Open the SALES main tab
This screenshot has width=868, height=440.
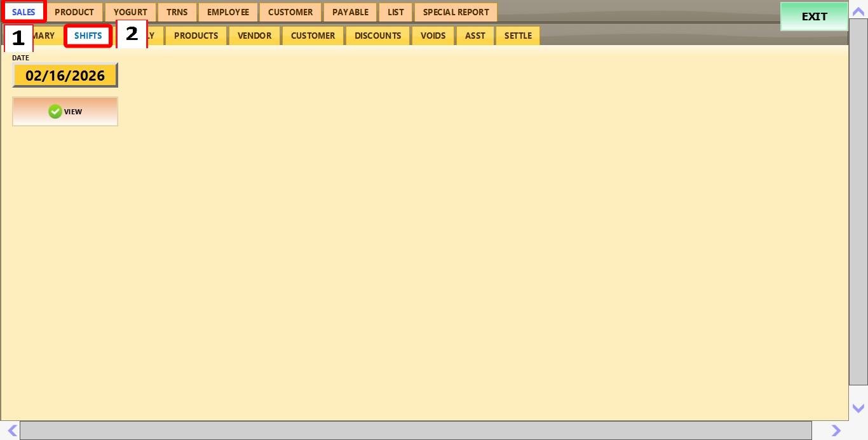[x=24, y=12]
